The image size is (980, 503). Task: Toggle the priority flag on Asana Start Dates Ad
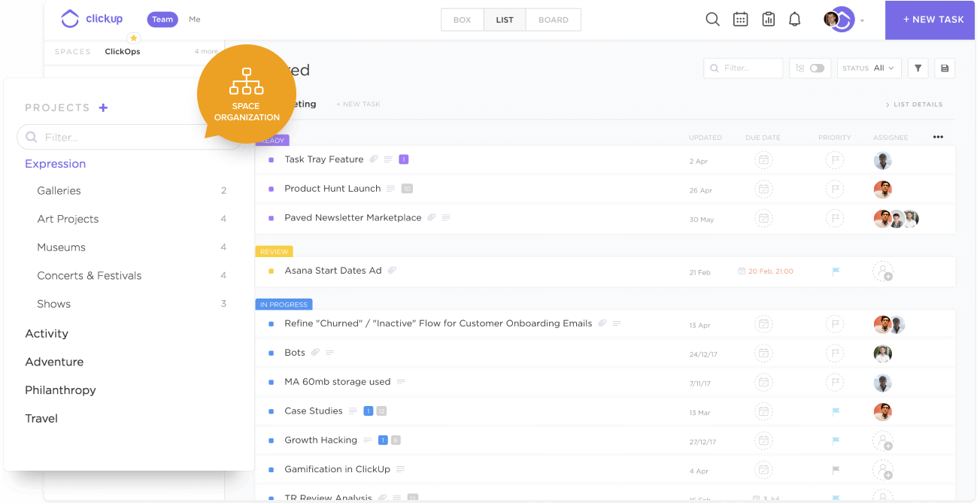point(835,272)
